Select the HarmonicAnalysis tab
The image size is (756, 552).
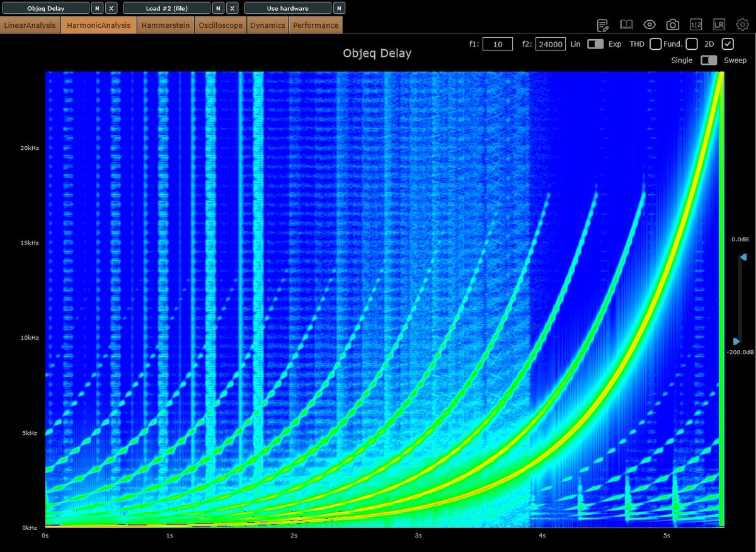pyautogui.click(x=99, y=25)
